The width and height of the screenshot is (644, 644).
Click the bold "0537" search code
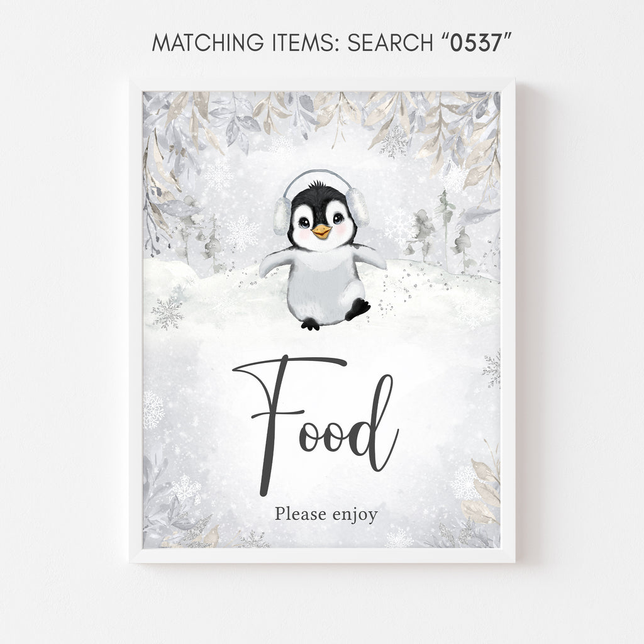[476, 43]
